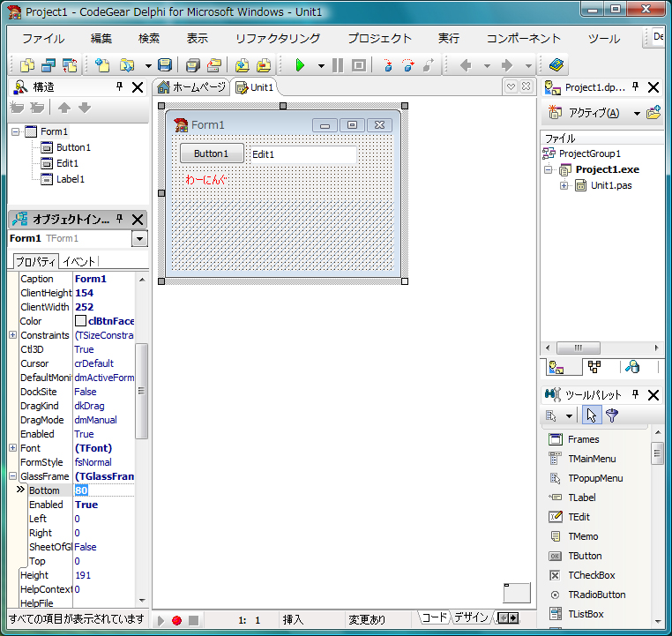Select the red わーにんぐ label on form
The image size is (672, 636).
point(205,180)
